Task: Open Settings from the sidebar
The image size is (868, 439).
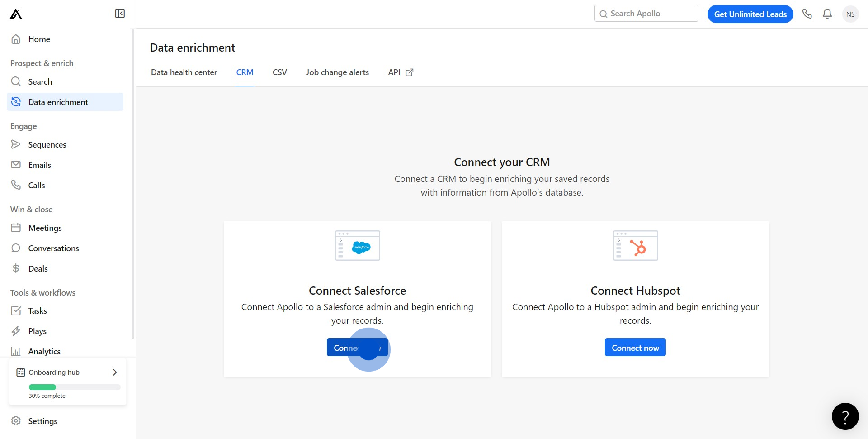Action: click(x=42, y=421)
